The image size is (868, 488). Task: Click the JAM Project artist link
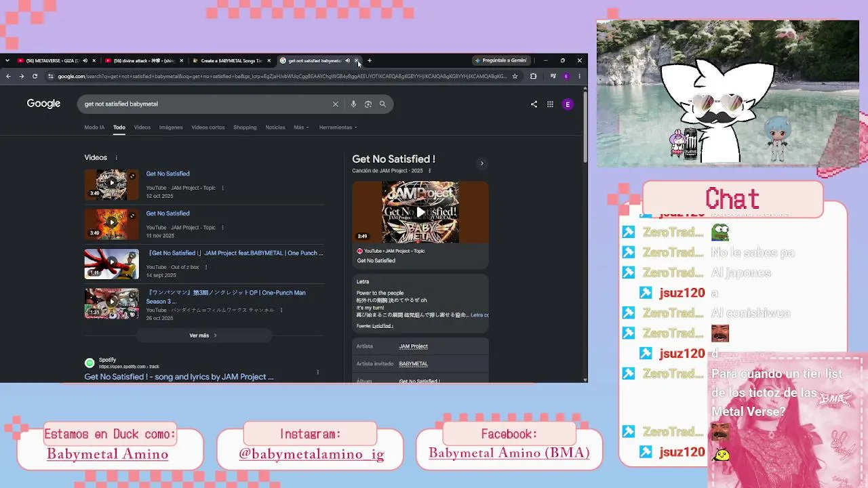[x=414, y=346]
